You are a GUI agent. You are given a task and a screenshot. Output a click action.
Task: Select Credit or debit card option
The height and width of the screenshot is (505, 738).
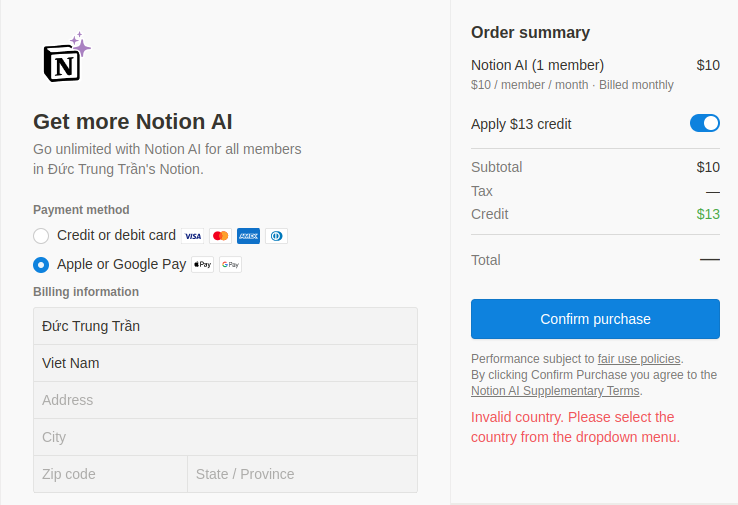(x=41, y=236)
